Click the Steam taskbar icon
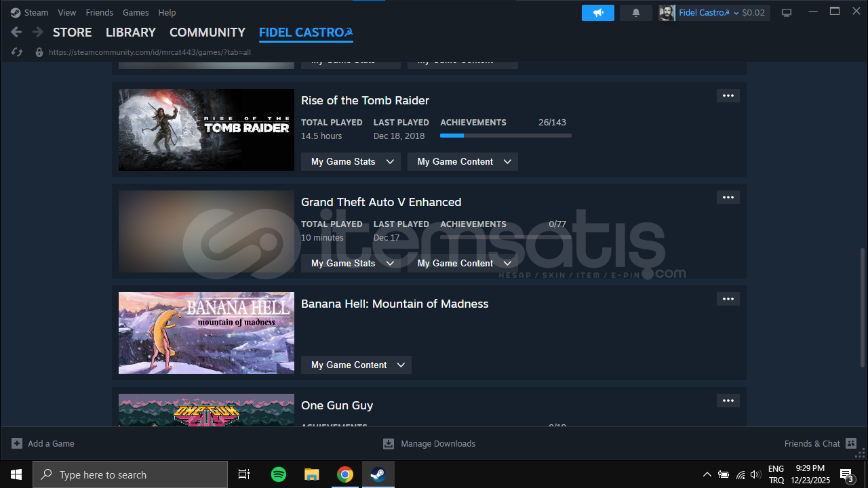Screen dimensions: 868x488 pyautogui.click(x=378, y=474)
